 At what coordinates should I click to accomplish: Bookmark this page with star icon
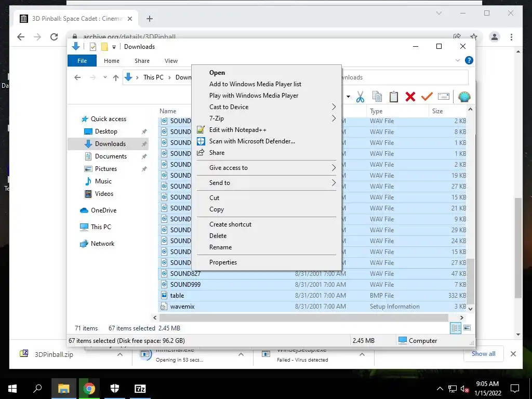tap(474, 37)
